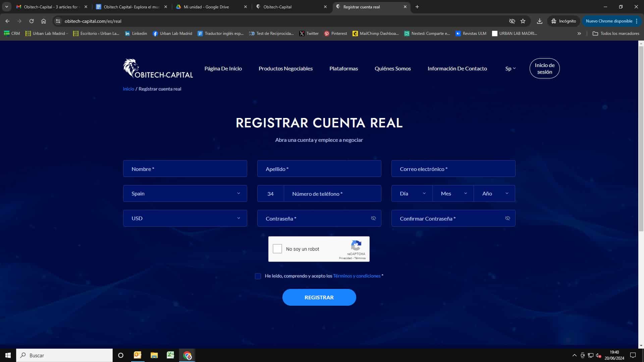The image size is (644, 362).
Task: Click the Nombre input field
Action: (x=185, y=168)
